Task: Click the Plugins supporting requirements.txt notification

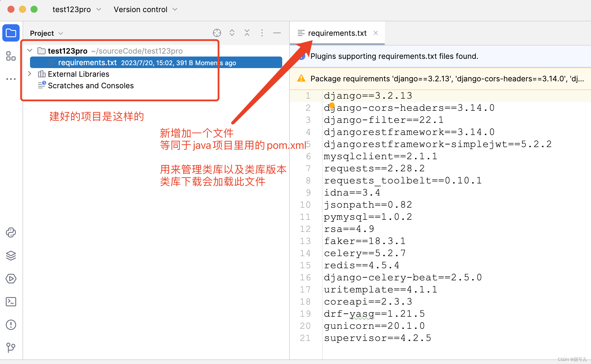Action: pyautogui.click(x=394, y=56)
